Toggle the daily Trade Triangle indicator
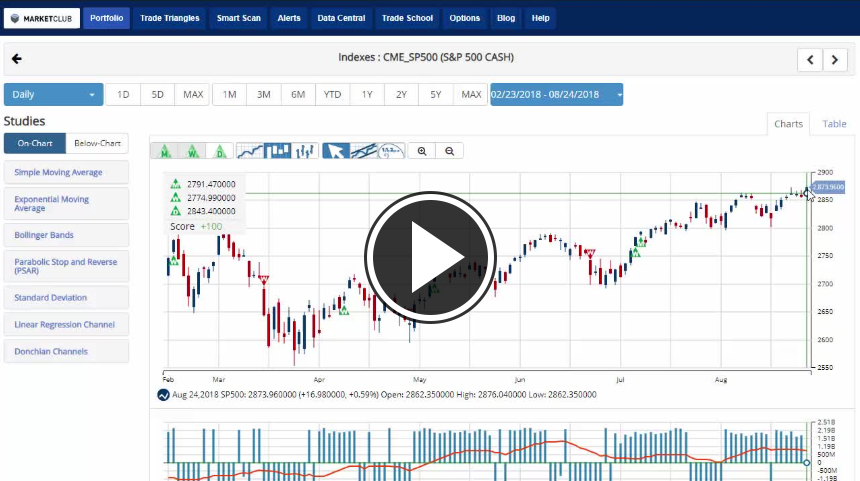Image resolution: width=860 pixels, height=481 pixels. coord(220,151)
